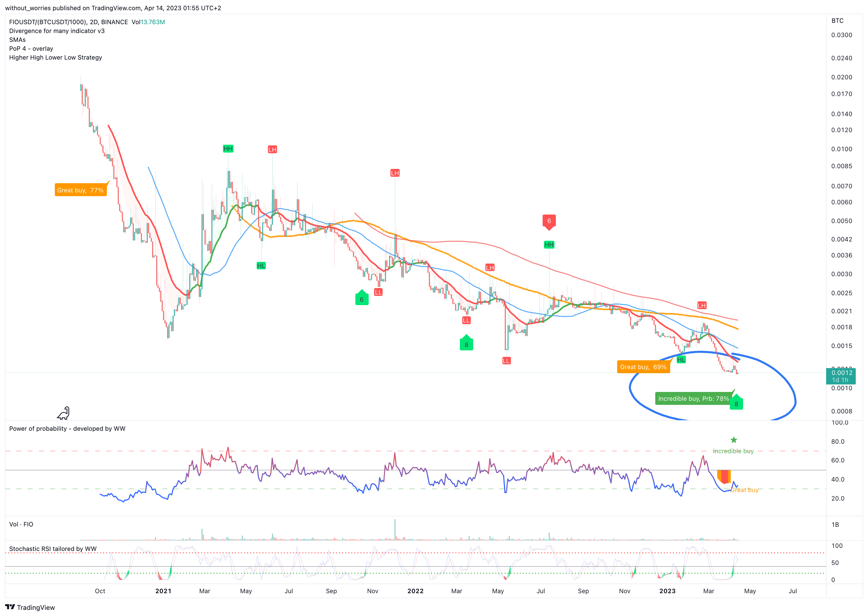Viewport: 868px width, 616px height.
Task: Click the FIOUSDT/(BTCUSDT/1000) symbol title
Action: pos(69,22)
